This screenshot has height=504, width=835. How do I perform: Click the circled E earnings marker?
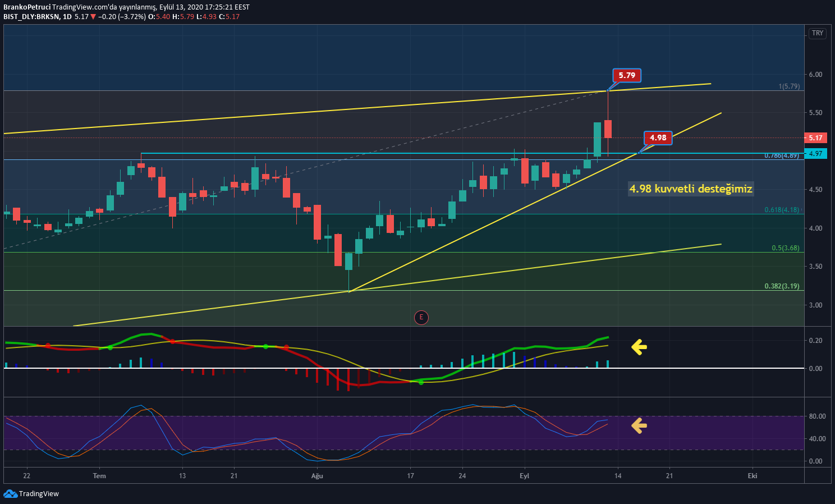421,318
